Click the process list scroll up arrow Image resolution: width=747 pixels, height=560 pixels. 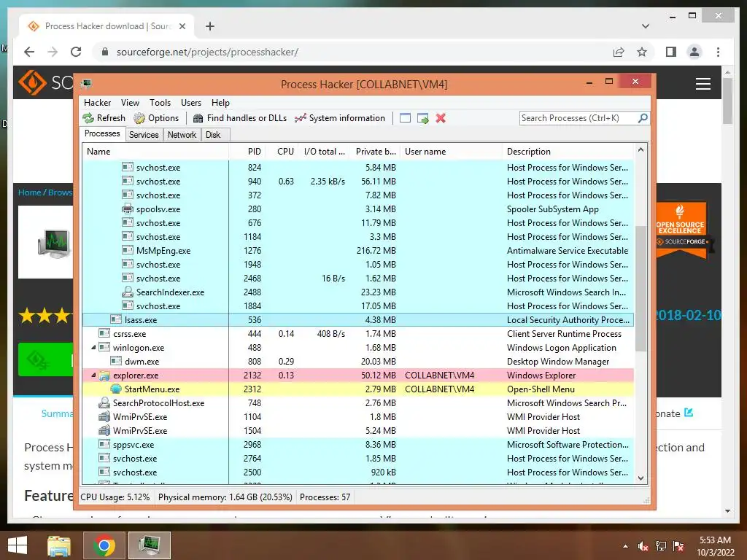(641, 150)
